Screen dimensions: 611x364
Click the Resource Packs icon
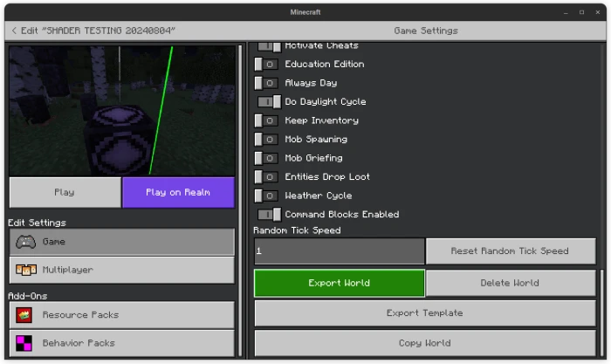(24, 315)
